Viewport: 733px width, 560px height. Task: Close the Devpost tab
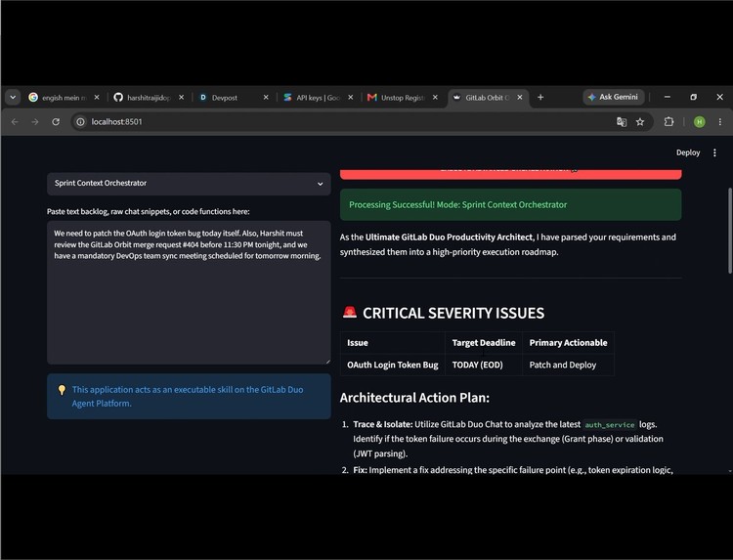266,97
